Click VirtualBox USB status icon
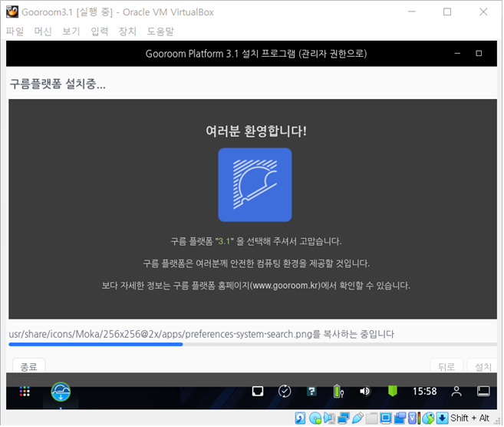Image resolution: width=504 pixels, height=427 pixels. click(x=357, y=418)
